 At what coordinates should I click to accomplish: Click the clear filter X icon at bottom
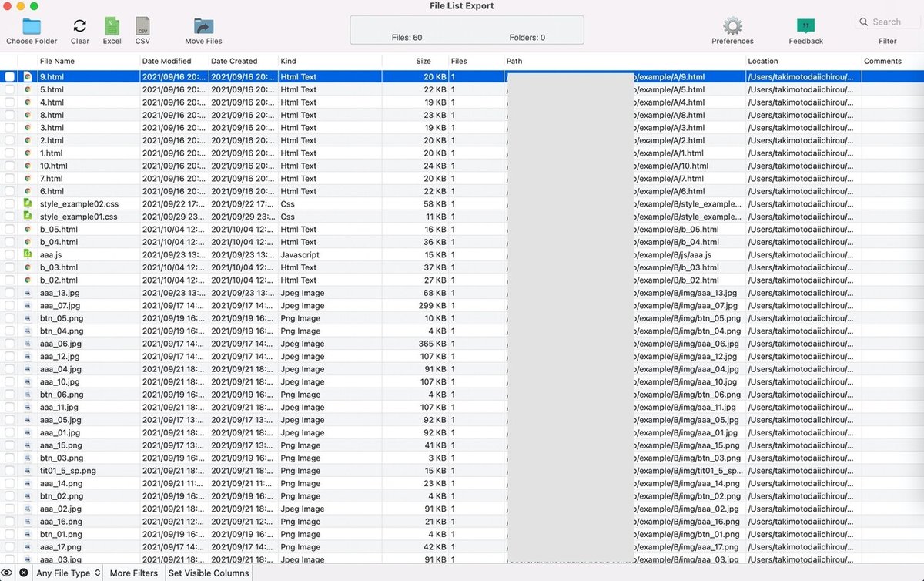pos(24,573)
